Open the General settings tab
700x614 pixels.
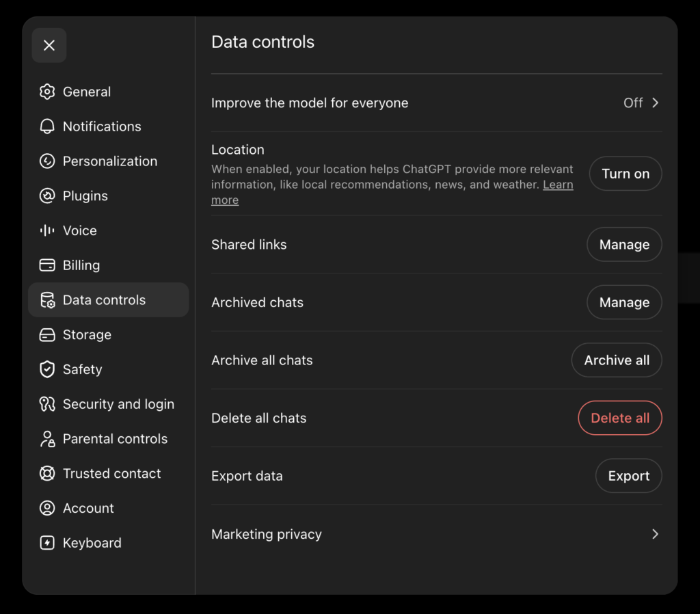tap(109, 92)
